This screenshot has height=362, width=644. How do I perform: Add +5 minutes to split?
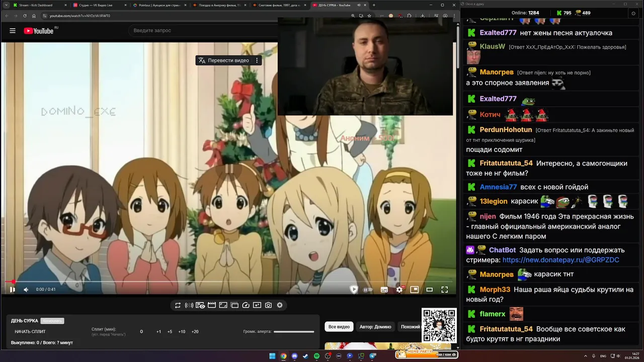170,332
